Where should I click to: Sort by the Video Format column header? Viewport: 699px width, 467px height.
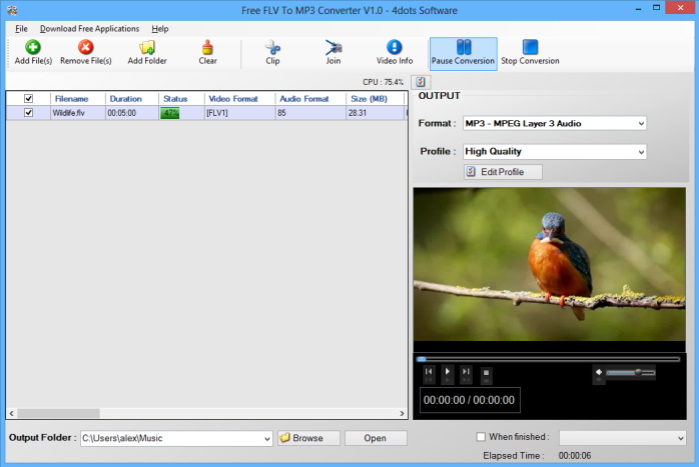240,98
